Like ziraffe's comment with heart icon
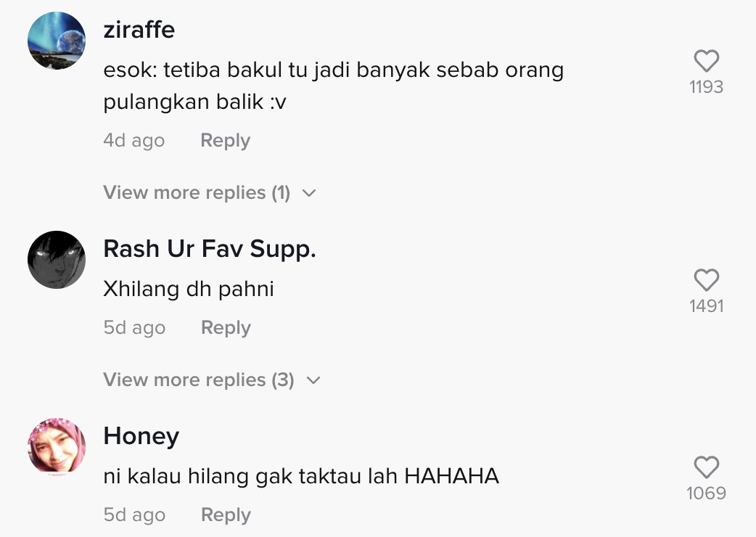 [707, 61]
